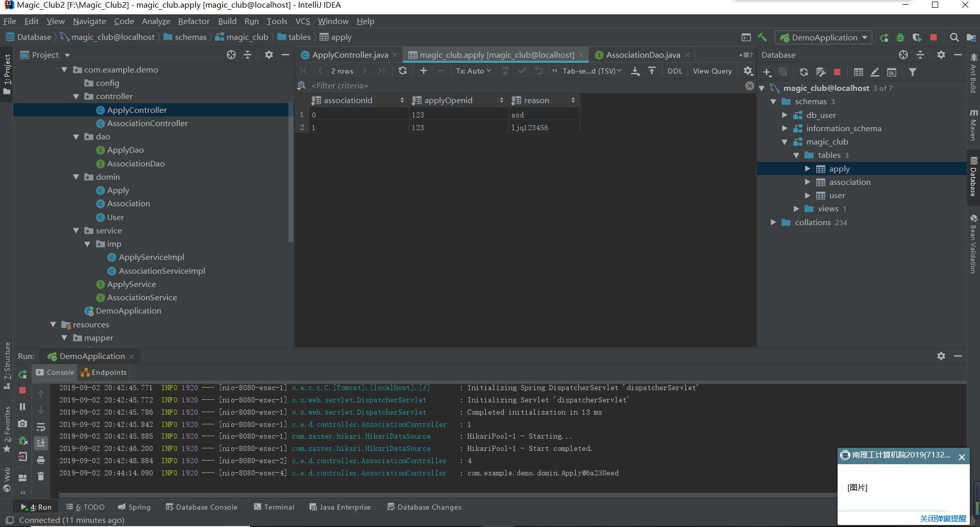Toggle Ant Build side panel
Screen dimensions: 980x527
974,74
